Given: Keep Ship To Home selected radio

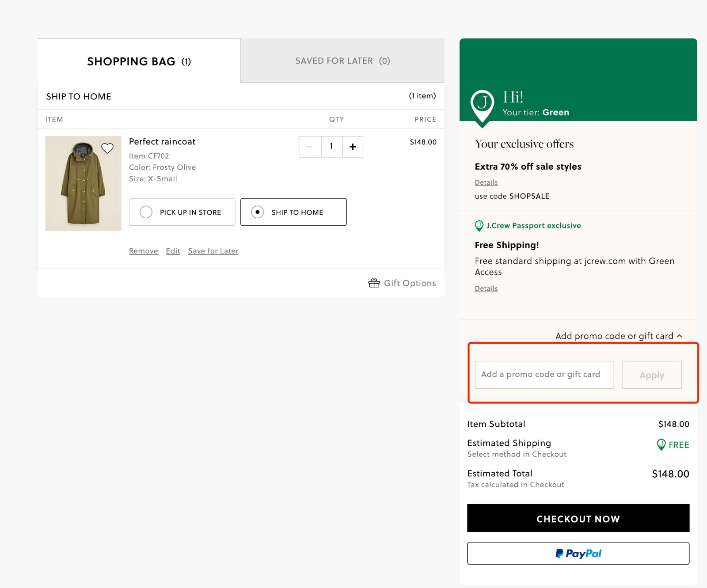Looking at the screenshot, I should [258, 212].
